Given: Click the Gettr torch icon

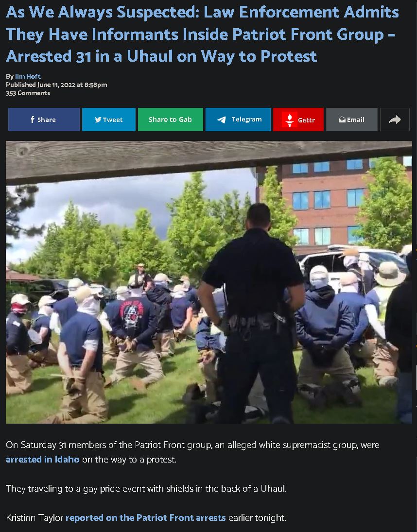Looking at the screenshot, I should pos(290,120).
